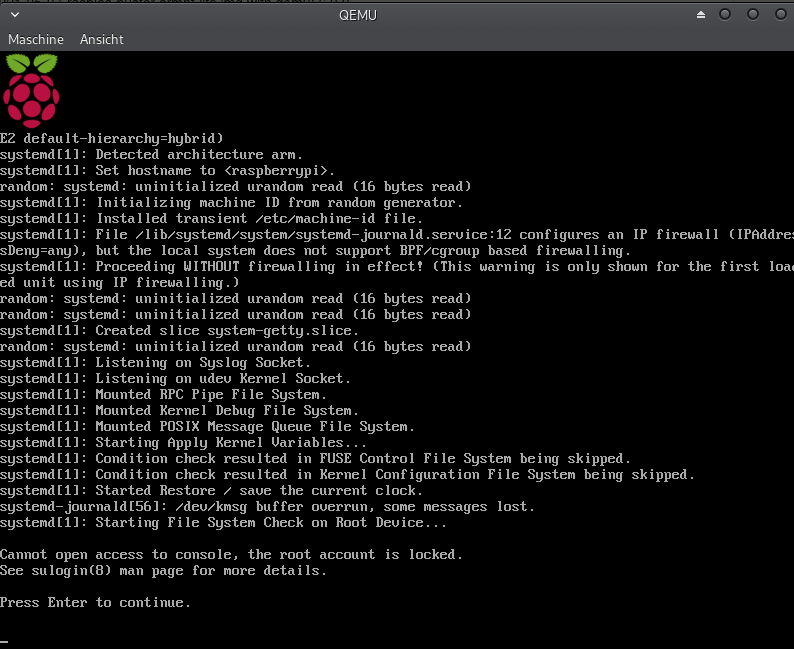The width and height of the screenshot is (794, 649).
Task: Click 'Cannot open access to console' line
Action: 231,554
